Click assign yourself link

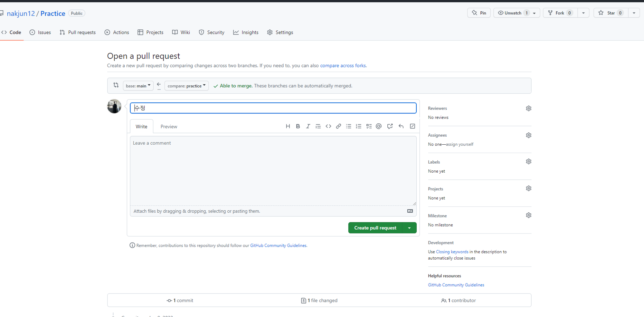[x=459, y=144]
